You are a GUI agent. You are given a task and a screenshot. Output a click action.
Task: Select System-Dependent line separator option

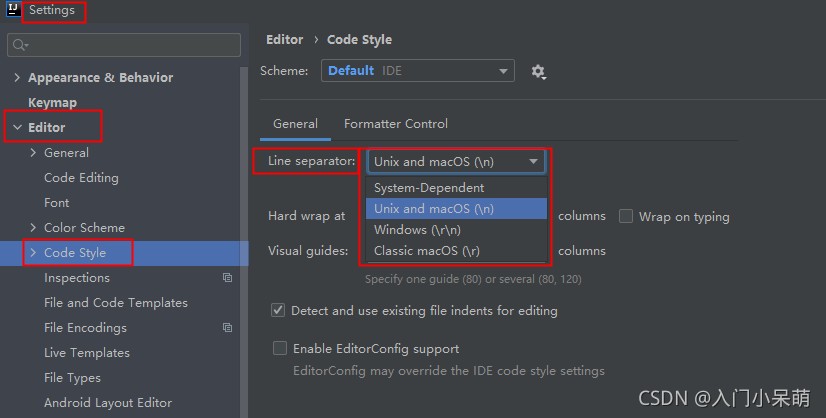click(428, 188)
